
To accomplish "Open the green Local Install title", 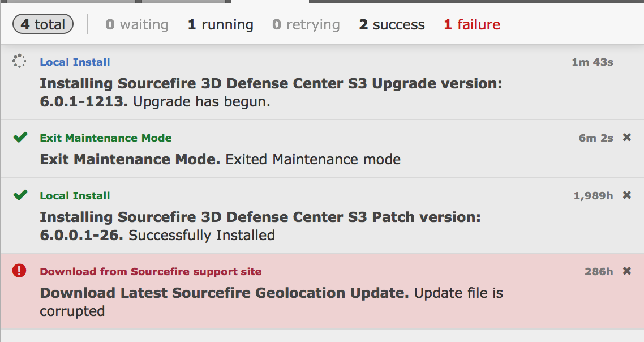I will [x=75, y=196].
